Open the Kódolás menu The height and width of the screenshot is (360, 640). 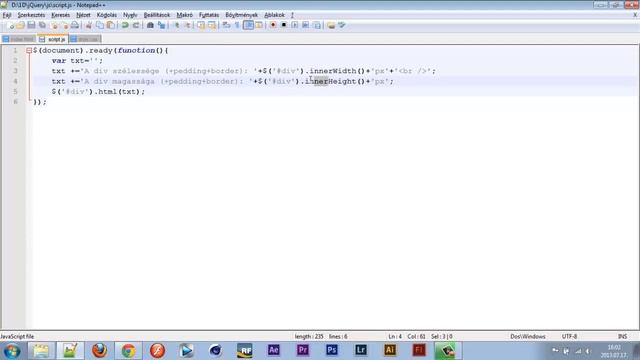point(107,15)
